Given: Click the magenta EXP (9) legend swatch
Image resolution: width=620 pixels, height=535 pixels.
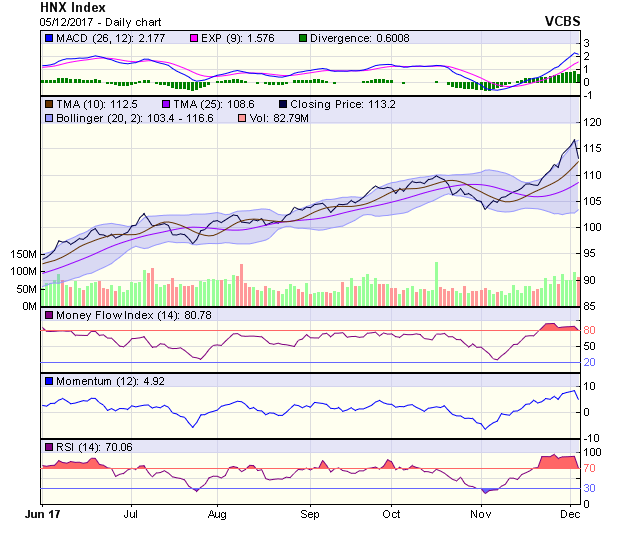Looking at the screenshot, I should click(197, 38).
